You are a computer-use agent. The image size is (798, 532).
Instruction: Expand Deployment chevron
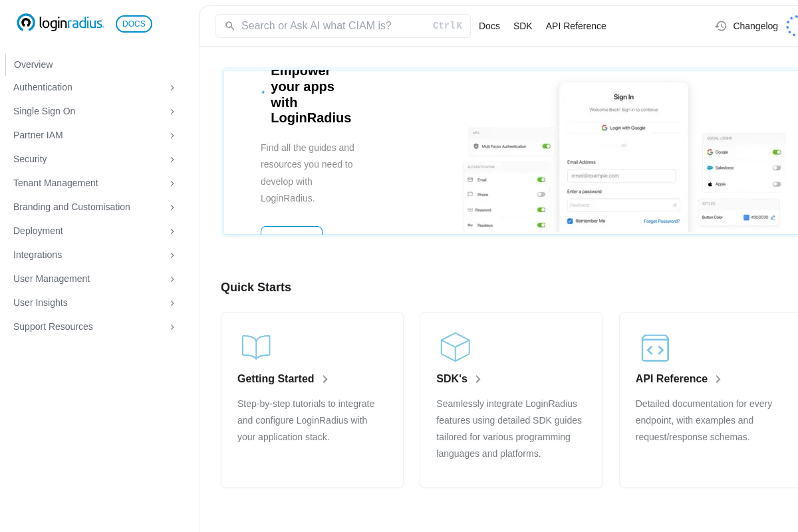pos(172,231)
